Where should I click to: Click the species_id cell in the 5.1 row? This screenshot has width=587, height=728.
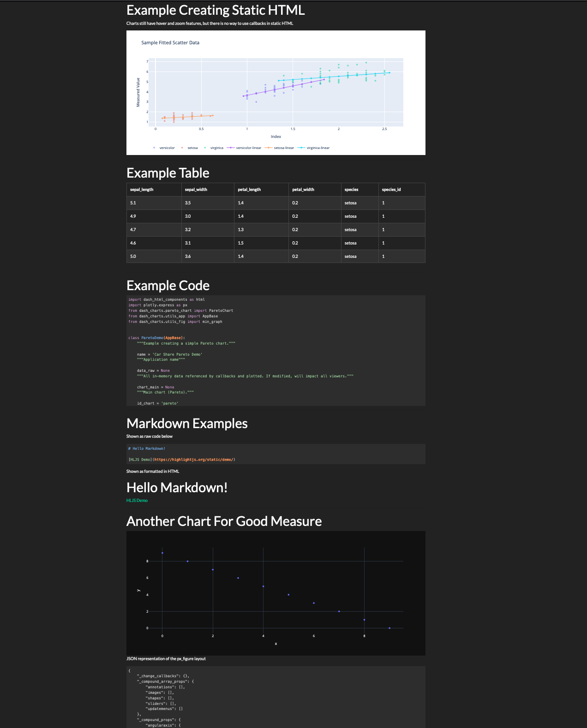click(401, 203)
